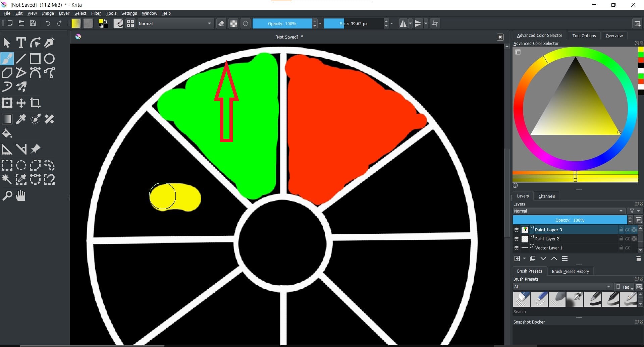Click the brush Opacity 100% slider
The height and width of the screenshot is (347, 644).
point(282,23)
